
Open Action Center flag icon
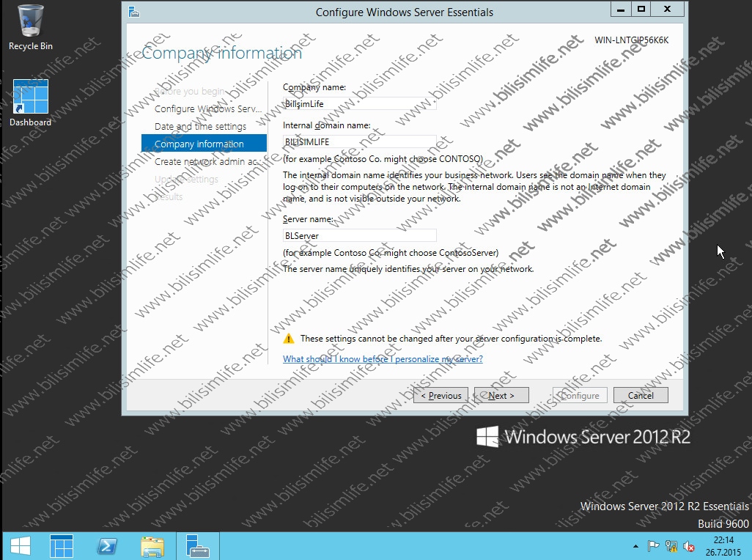[x=653, y=546]
